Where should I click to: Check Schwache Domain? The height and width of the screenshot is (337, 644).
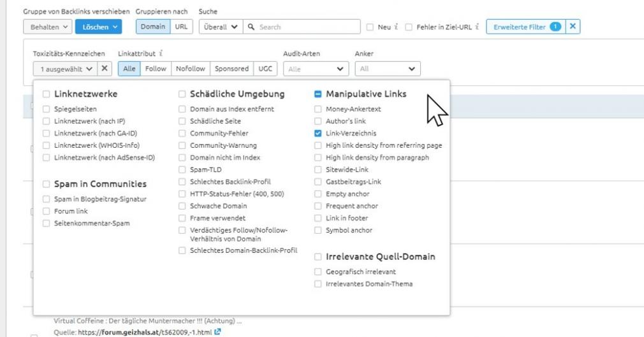tap(182, 206)
